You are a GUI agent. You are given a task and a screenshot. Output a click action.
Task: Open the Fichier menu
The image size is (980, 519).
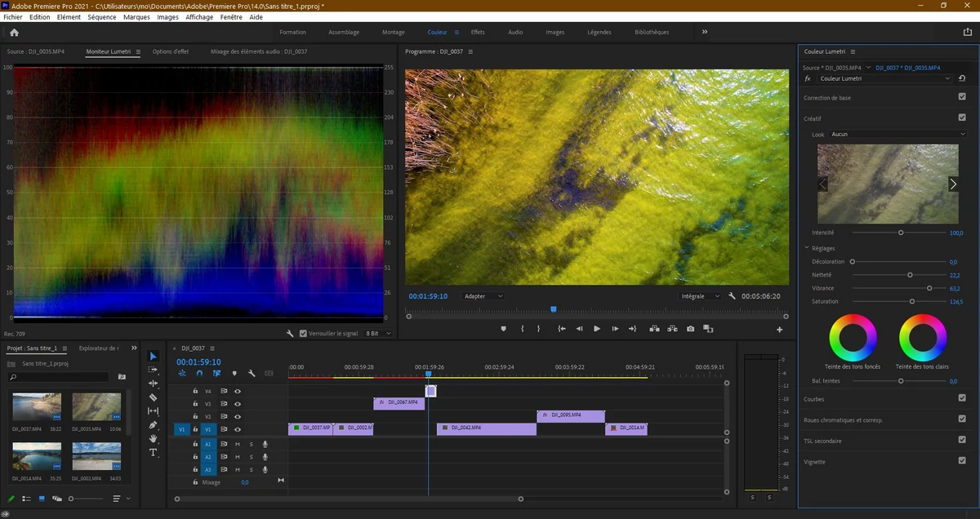[x=12, y=17]
